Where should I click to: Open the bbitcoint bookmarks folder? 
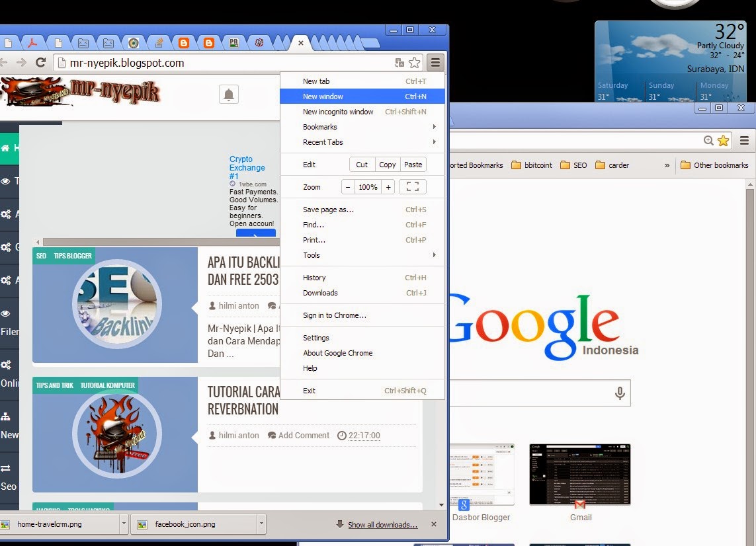(531, 165)
